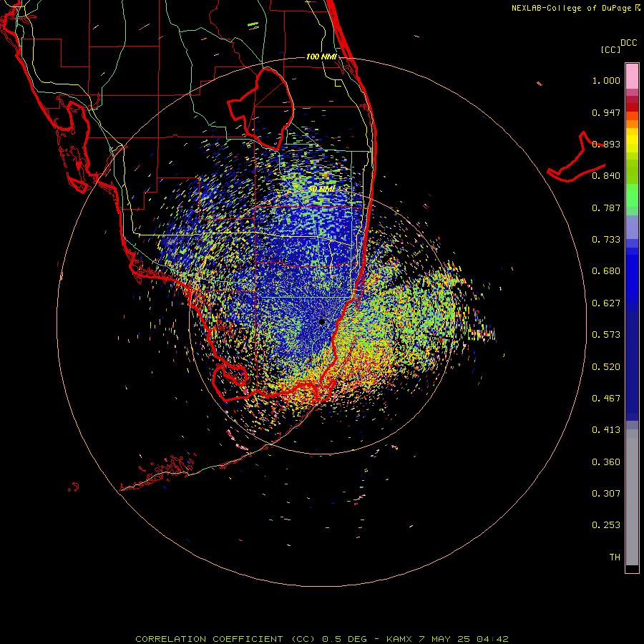Click the 0.840 scale value

(x=606, y=176)
